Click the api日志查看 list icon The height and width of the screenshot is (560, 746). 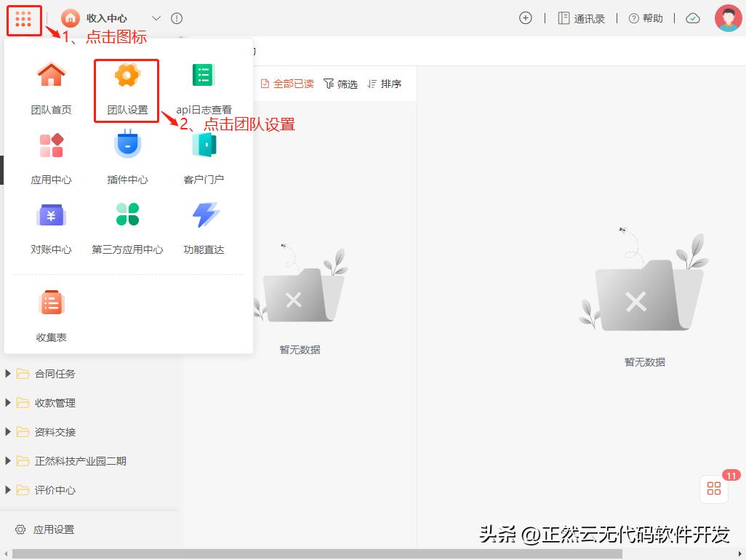tap(203, 74)
